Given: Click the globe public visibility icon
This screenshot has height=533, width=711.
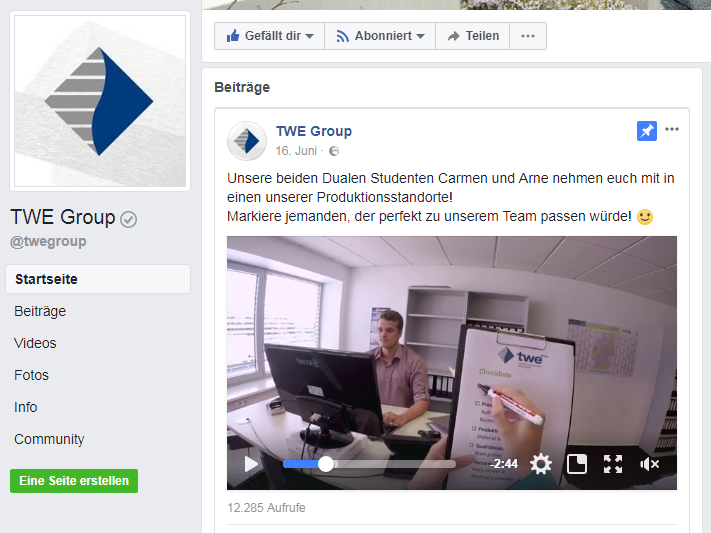Looking at the screenshot, I should (x=334, y=151).
